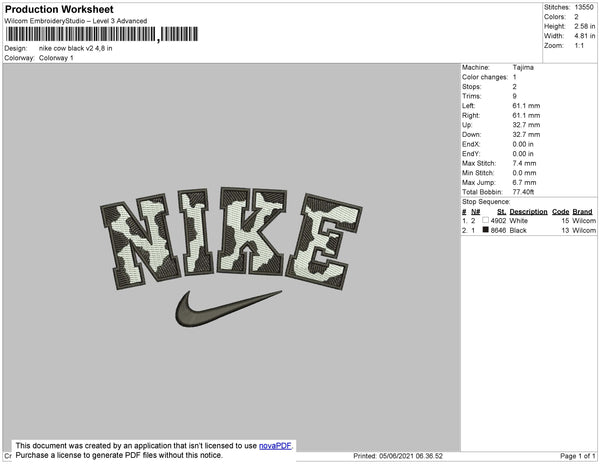Image resolution: width=600 pixels, height=464 pixels.
Task: Click the "Code" column header
Action: point(561,212)
